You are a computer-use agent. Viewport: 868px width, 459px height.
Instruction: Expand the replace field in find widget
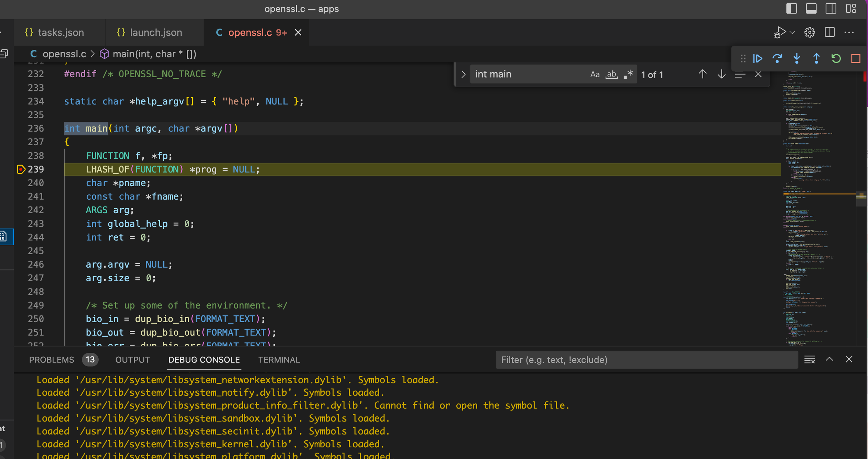(463, 74)
